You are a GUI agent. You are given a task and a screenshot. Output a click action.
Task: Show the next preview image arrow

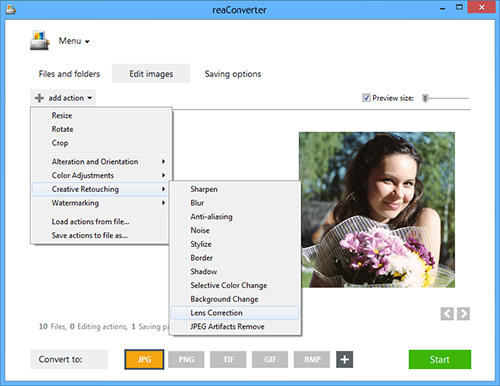coord(463,314)
